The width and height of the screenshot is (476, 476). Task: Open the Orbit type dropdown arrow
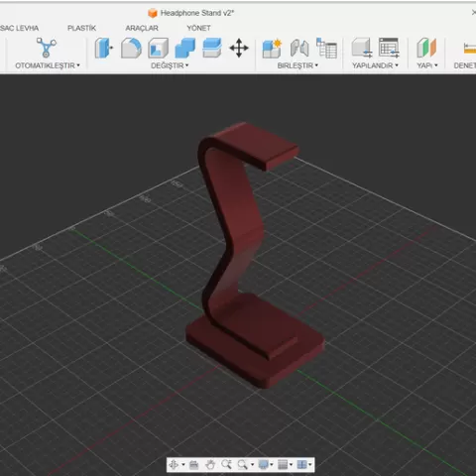[x=183, y=465]
